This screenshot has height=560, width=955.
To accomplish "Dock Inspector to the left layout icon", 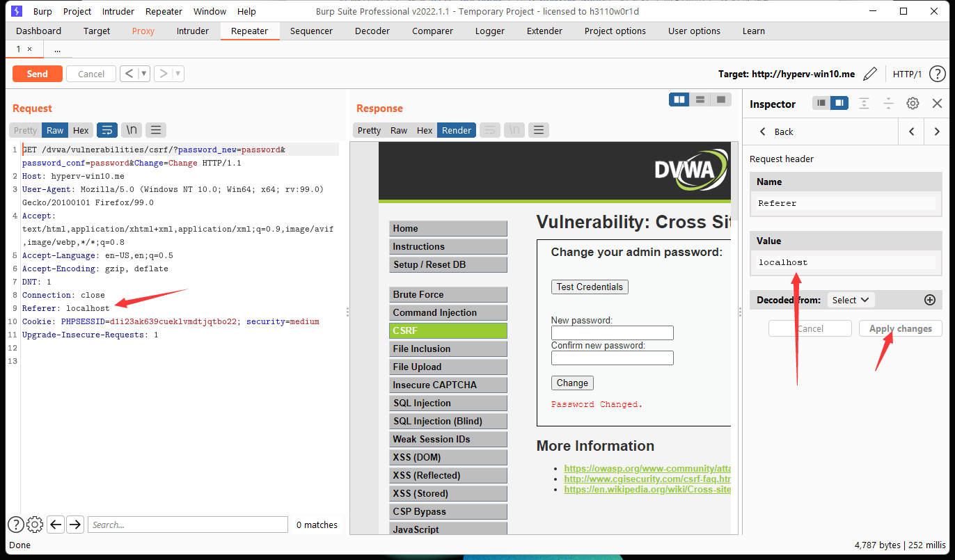I will [822, 104].
